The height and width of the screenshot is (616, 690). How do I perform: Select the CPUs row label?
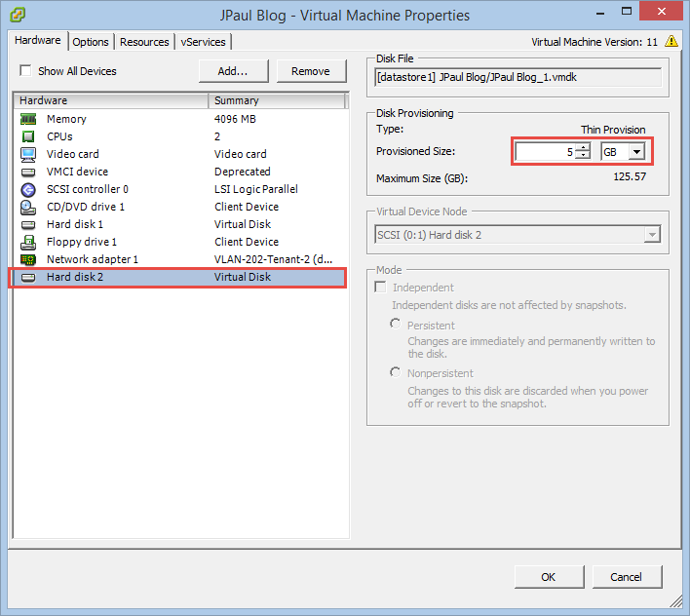pos(59,136)
